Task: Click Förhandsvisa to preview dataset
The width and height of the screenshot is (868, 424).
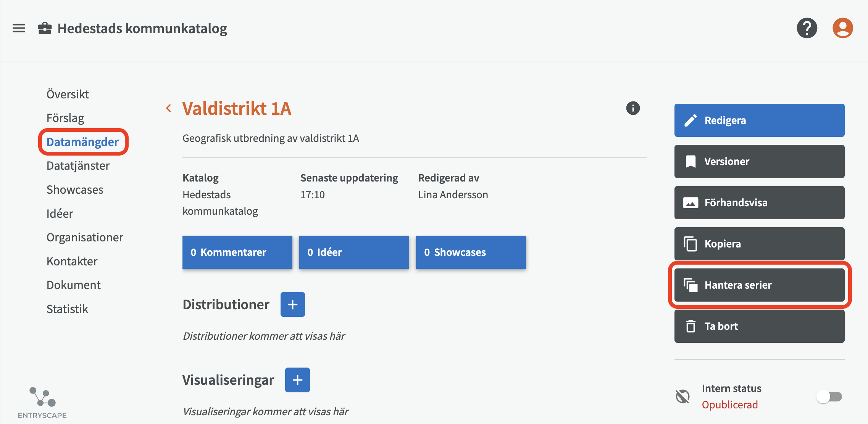Action: [759, 203]
